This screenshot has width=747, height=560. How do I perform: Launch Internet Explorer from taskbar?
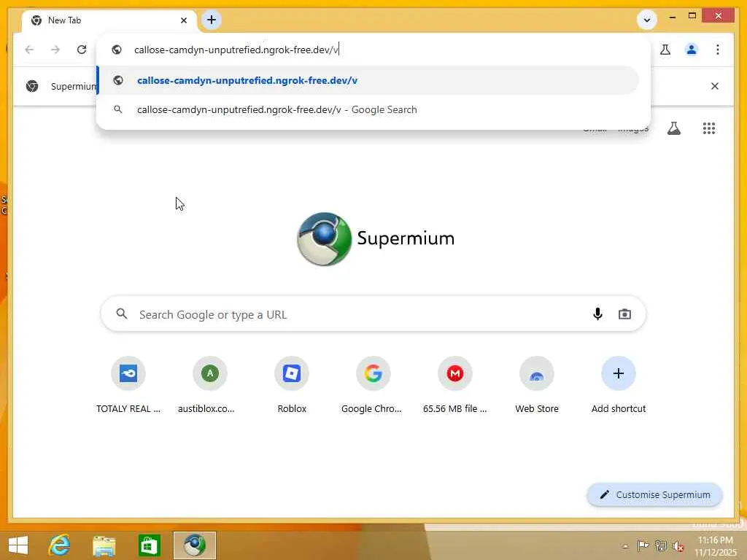[x=60, y=545]
